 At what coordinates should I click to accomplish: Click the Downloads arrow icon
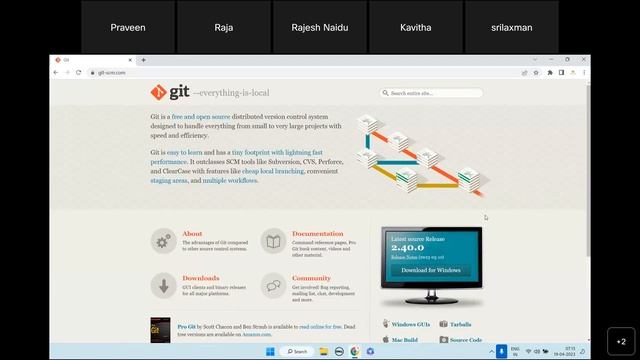163,286
